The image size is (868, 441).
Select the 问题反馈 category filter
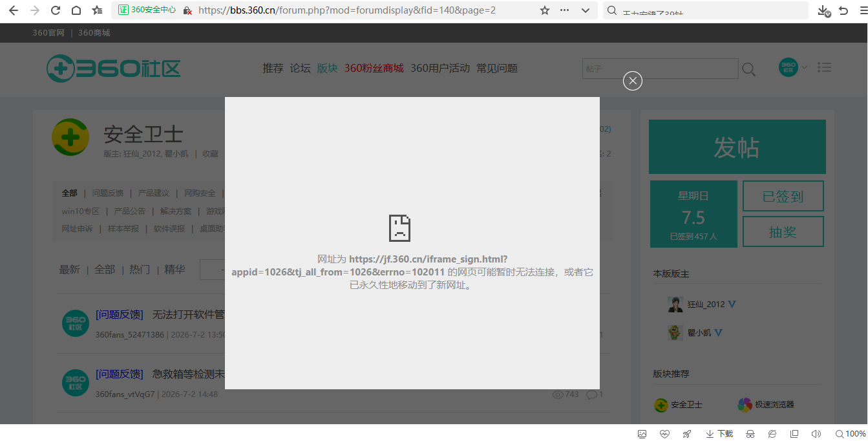point(107,193)
